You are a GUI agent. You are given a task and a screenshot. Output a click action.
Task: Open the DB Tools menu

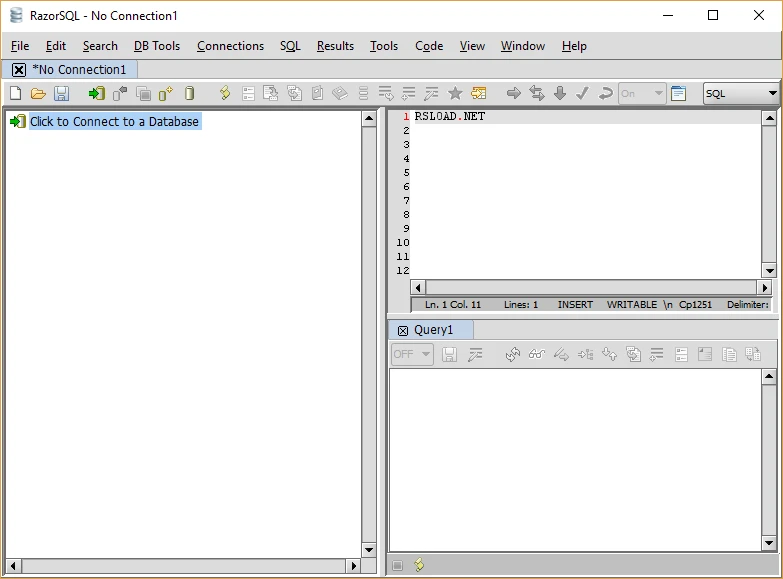(157, 46)
